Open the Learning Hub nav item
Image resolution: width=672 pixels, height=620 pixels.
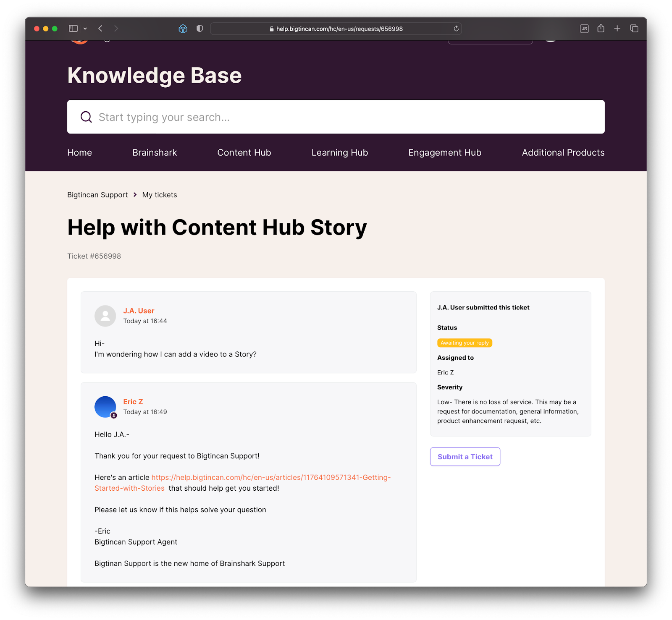pos(340,153)
